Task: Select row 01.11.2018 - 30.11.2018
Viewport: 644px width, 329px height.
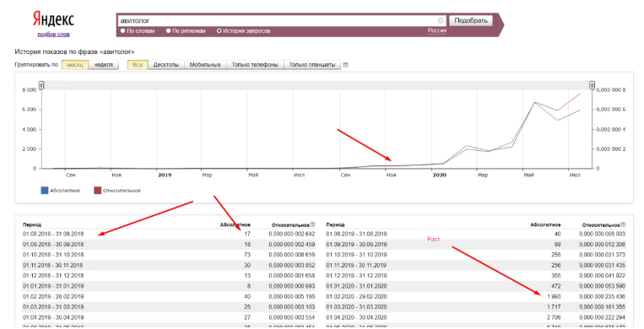Action: pyautogui.click(x=169, y=266)
